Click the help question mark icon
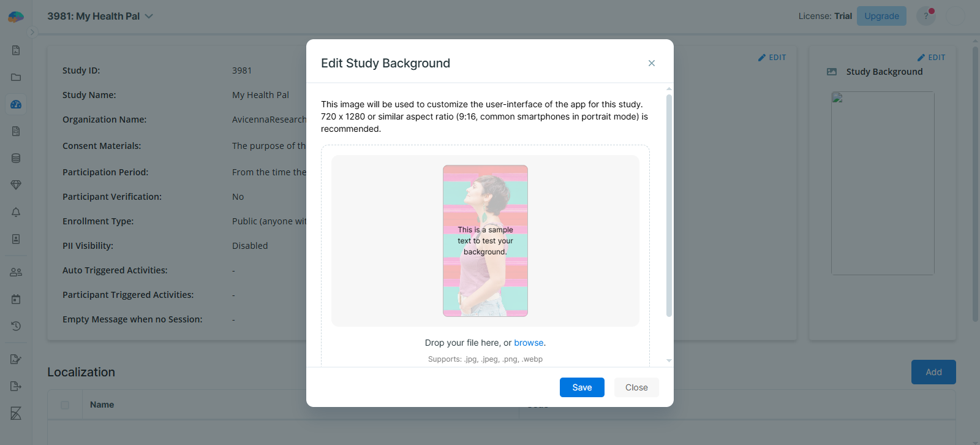980x445 pixels. [925, 16]
